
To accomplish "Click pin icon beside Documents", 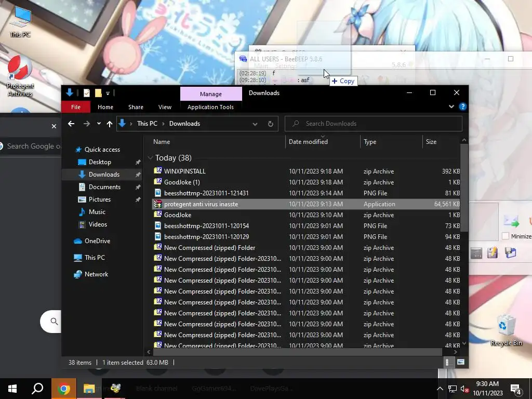I will pyautogui.click(x=138, y=187).
